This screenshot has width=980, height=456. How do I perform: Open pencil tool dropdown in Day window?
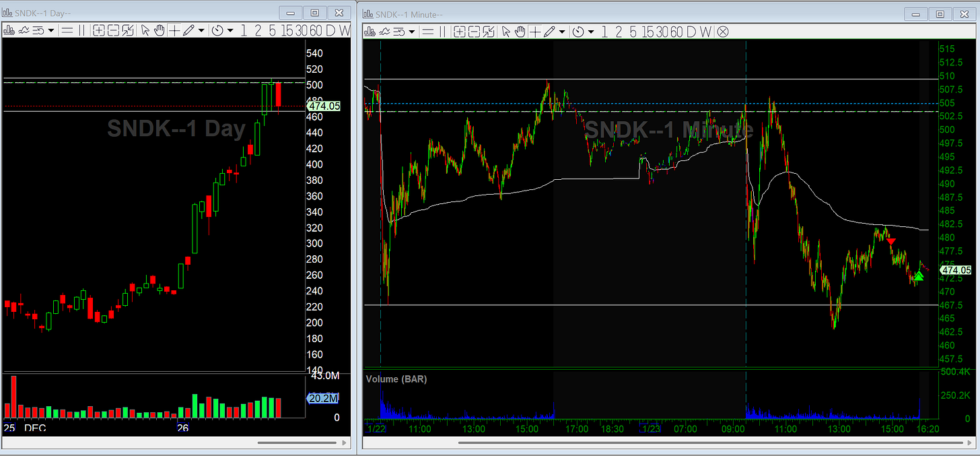(201, 30)
